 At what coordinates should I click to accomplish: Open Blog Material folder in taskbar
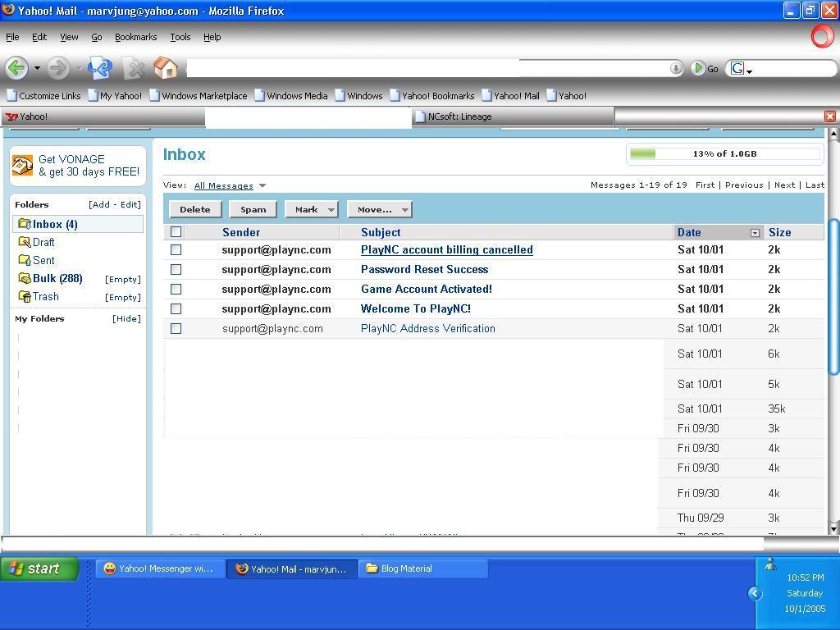coord(422,568)
